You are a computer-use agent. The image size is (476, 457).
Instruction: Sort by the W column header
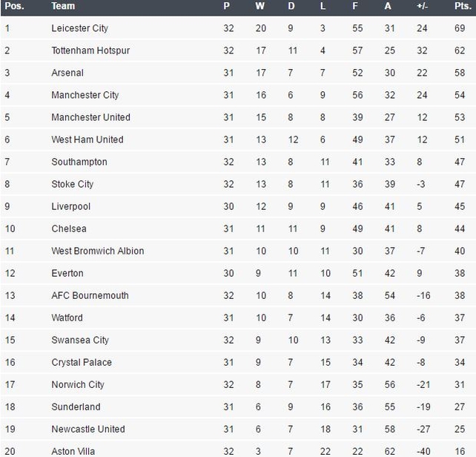pyautogui.click(x=260, y=6)
